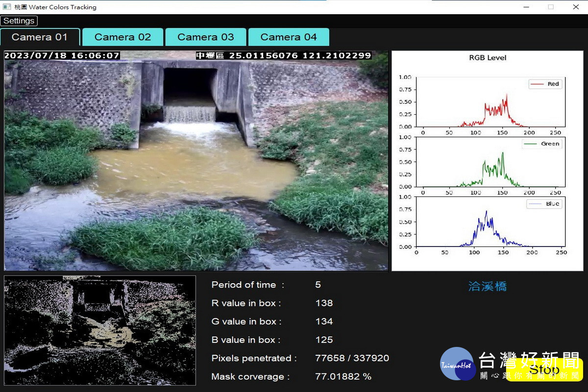Open the Settings menu
Viewport: 588px width, 392px height.
19,21
